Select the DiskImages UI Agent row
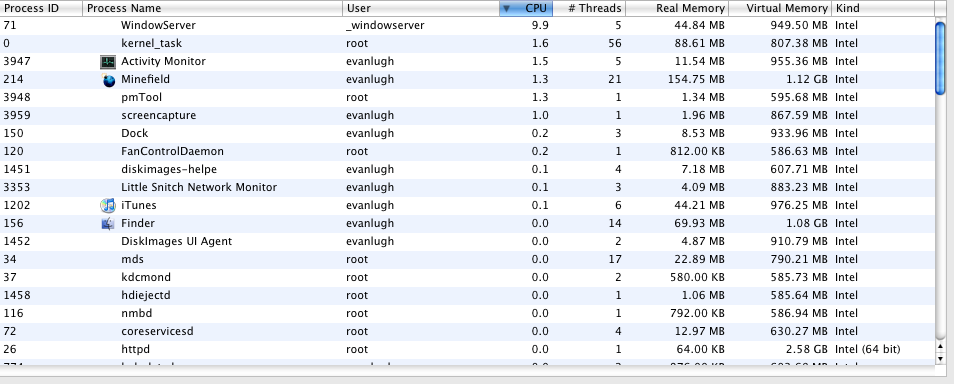The image size is (954, 384). pos(467,242)
